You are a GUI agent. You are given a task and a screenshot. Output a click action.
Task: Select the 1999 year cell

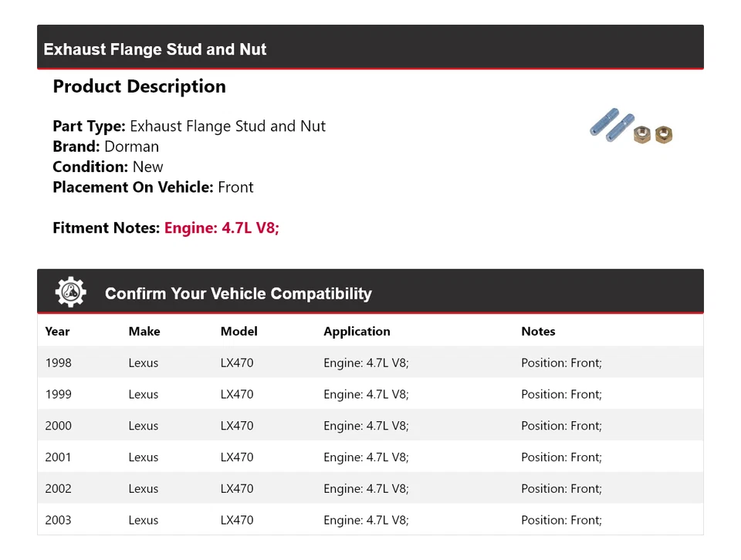58,394
